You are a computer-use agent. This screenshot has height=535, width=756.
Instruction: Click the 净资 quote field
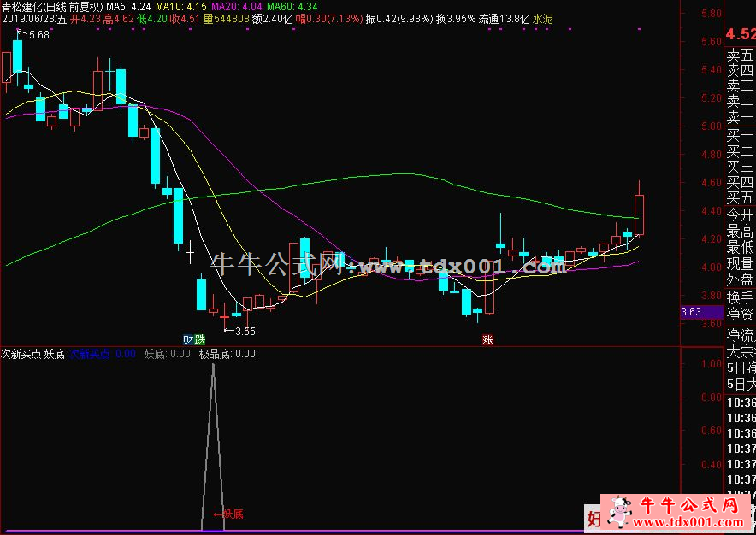point(741,315)
